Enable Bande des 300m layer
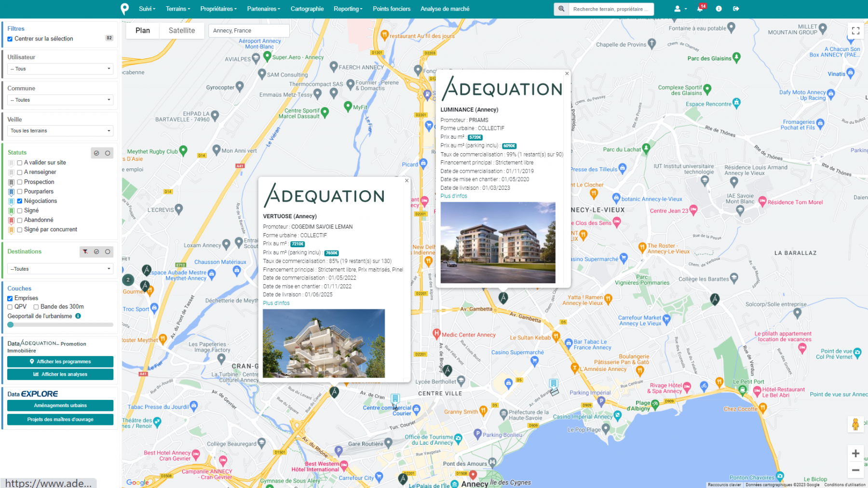The height and width of the screenshot is (488, 868). [x=36, y=307]
